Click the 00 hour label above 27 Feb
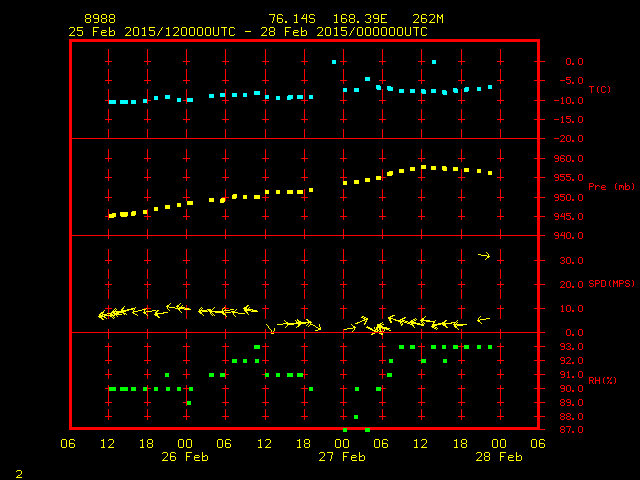Image resolution: width=640 pixels, height=480 pixels. point(342,444)
